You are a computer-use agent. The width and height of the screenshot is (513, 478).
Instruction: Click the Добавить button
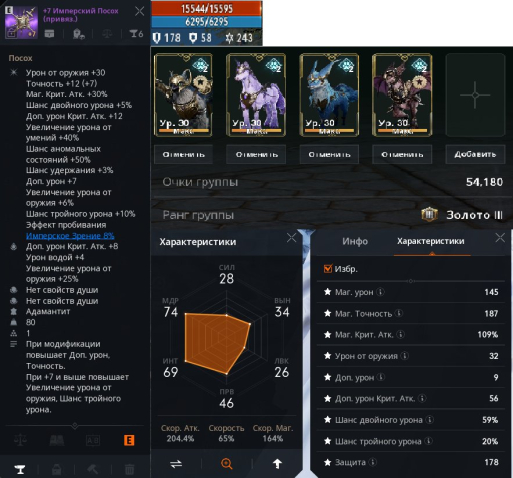point(475,154)
